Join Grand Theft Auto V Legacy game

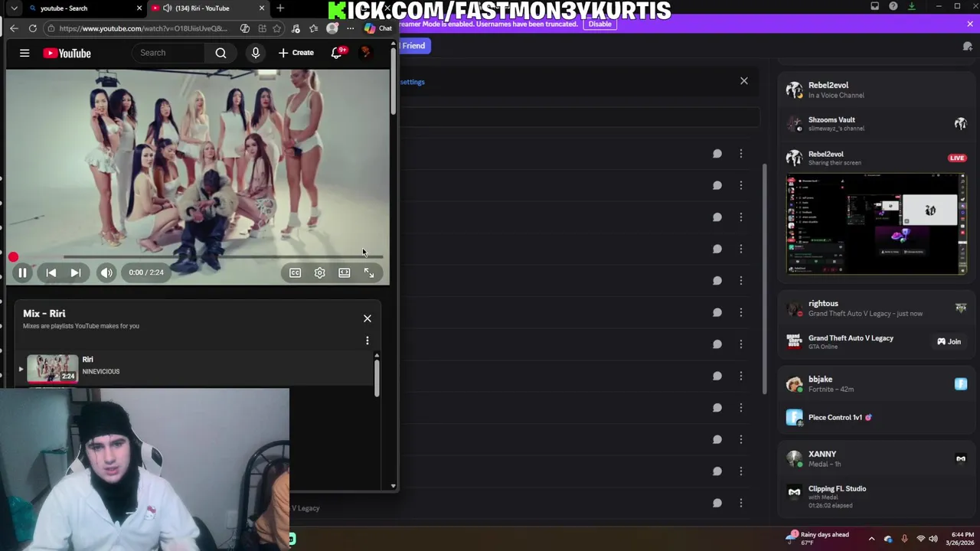(x=949, y=341)
